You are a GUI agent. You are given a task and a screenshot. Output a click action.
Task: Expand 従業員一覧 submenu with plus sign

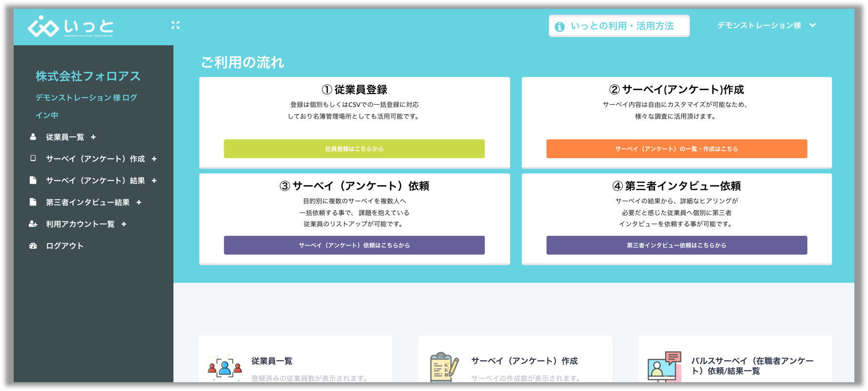tap(93, 137)
